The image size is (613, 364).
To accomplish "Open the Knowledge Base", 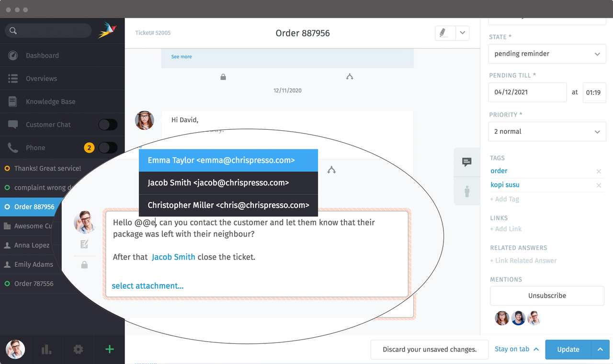I will point(50,101).
